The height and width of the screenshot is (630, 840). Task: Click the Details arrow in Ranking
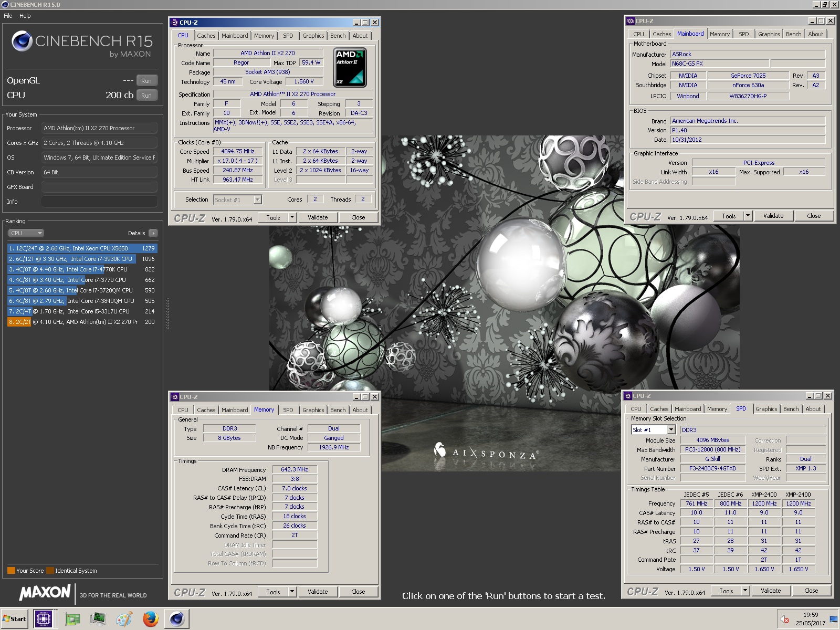click(x=153, y=233)
